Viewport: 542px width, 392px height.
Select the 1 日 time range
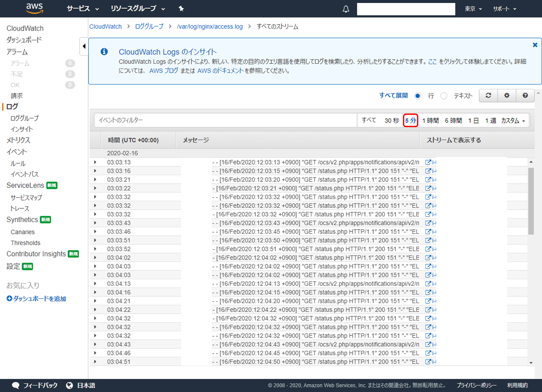coord(474,120)
